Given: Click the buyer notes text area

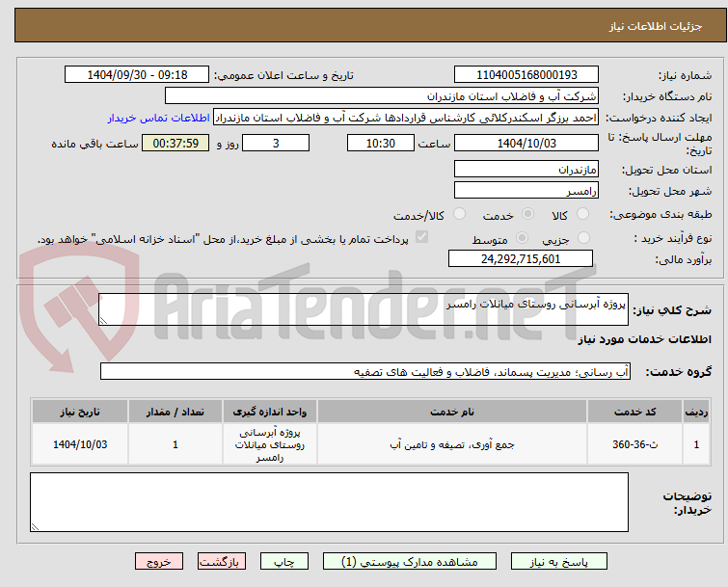Looking at the screenshot, I should click(x=329, y=502).
